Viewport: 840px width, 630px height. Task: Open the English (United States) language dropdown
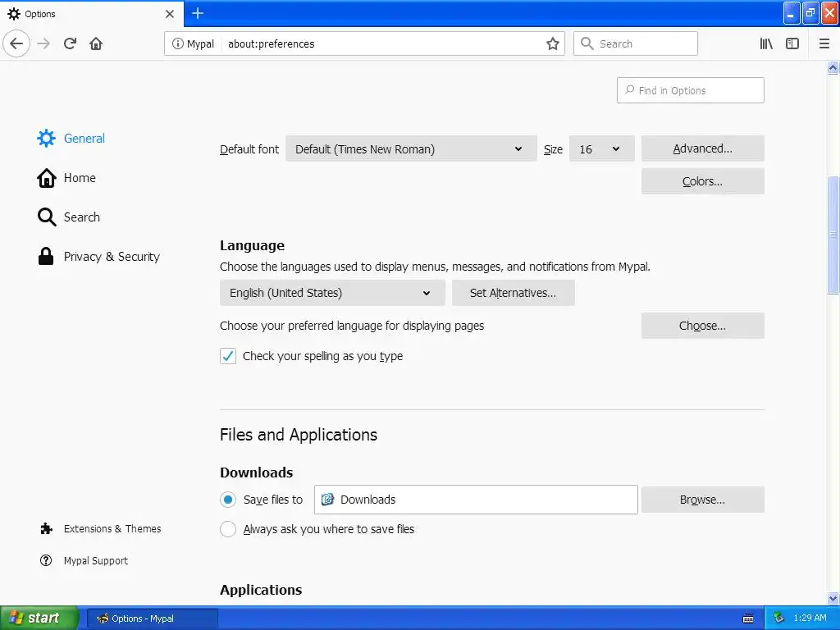(331, 293)
